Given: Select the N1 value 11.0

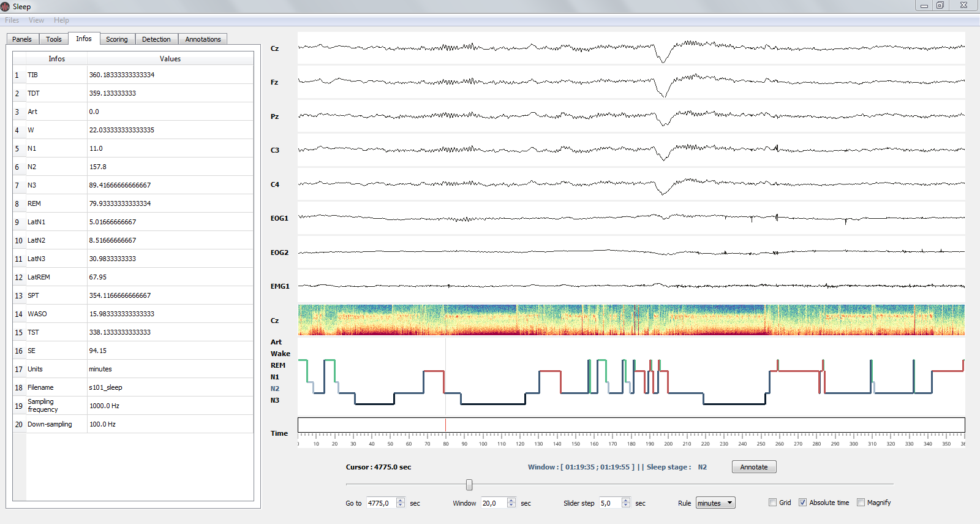Looking at the screenshot, I should [x=96, y=148].
